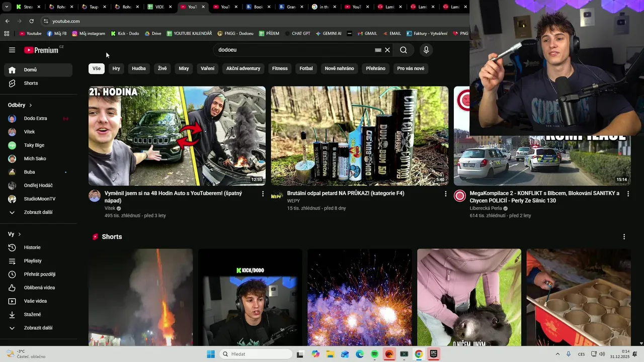Start voice search with the microphone icon
Image resolution: width=644 pixels, height=362 pixels.
pyautogui.click(x=426, y=50)
